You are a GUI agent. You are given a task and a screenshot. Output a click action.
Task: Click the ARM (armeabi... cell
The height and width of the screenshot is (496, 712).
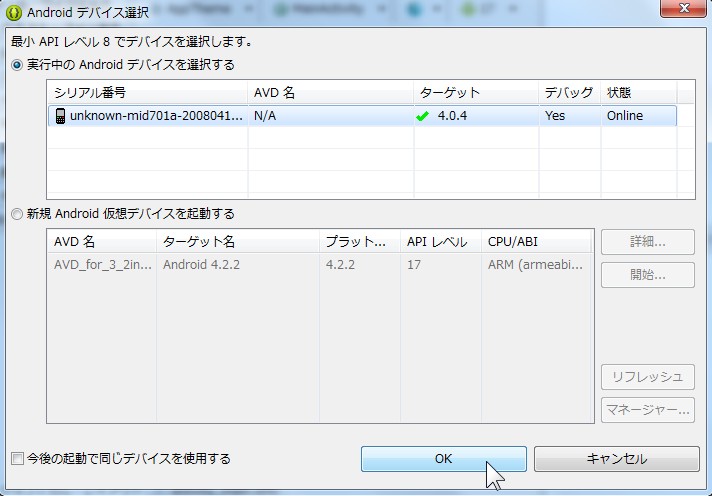(x=537, y=265)
